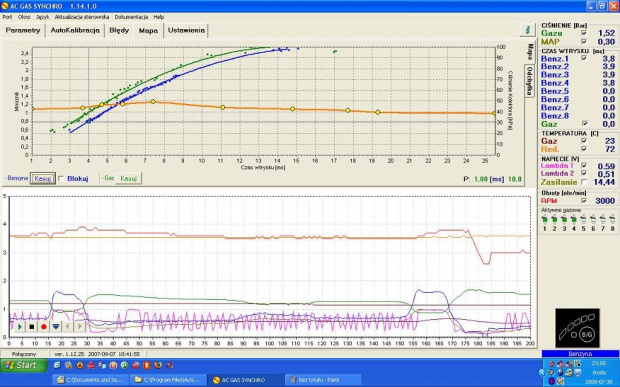620x387 pixels.
Task: Toggle gas injector number 1 icon
Action: tap(544, 219)
